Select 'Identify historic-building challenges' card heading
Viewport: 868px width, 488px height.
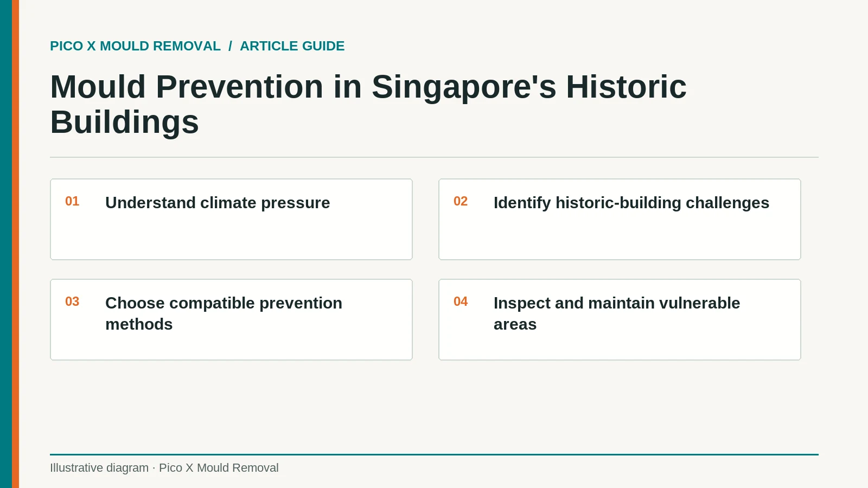[x=631, y=203]
